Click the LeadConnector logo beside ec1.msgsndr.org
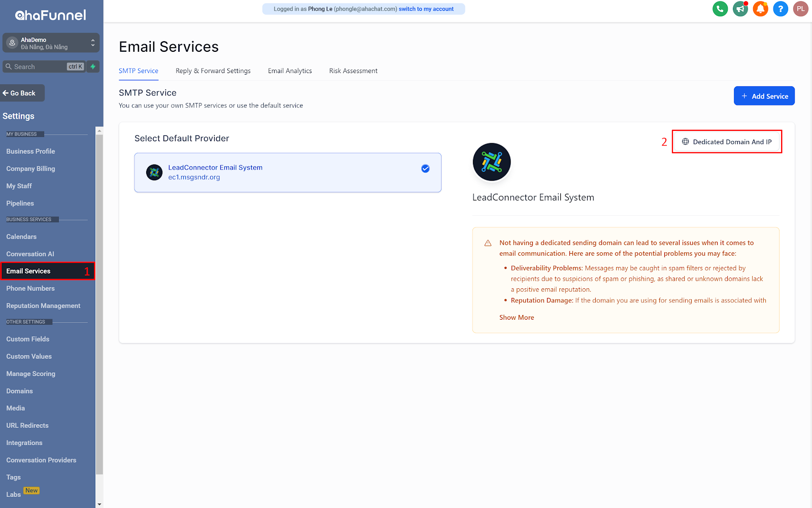Image resolution: width=812 pixels, height=508 pixels. pos(154,173)
